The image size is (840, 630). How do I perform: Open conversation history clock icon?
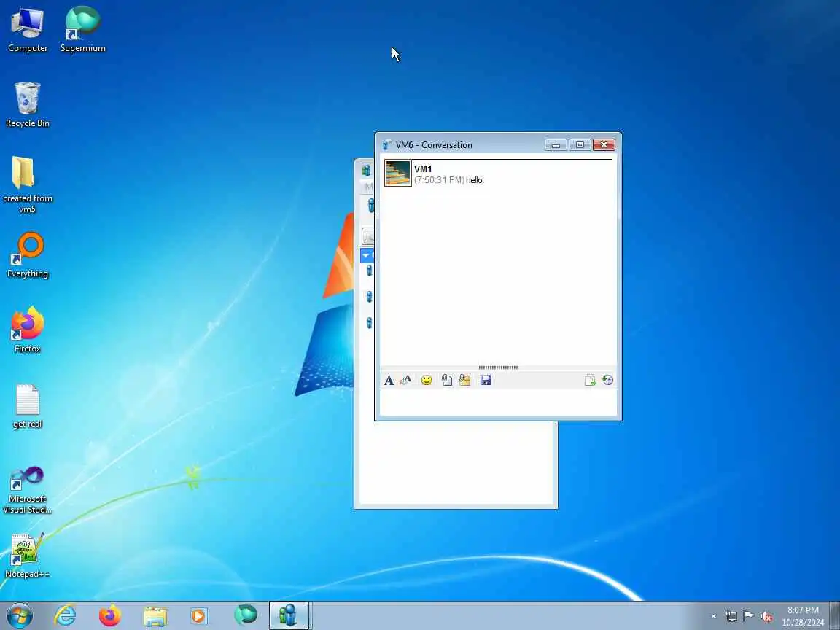607,381
